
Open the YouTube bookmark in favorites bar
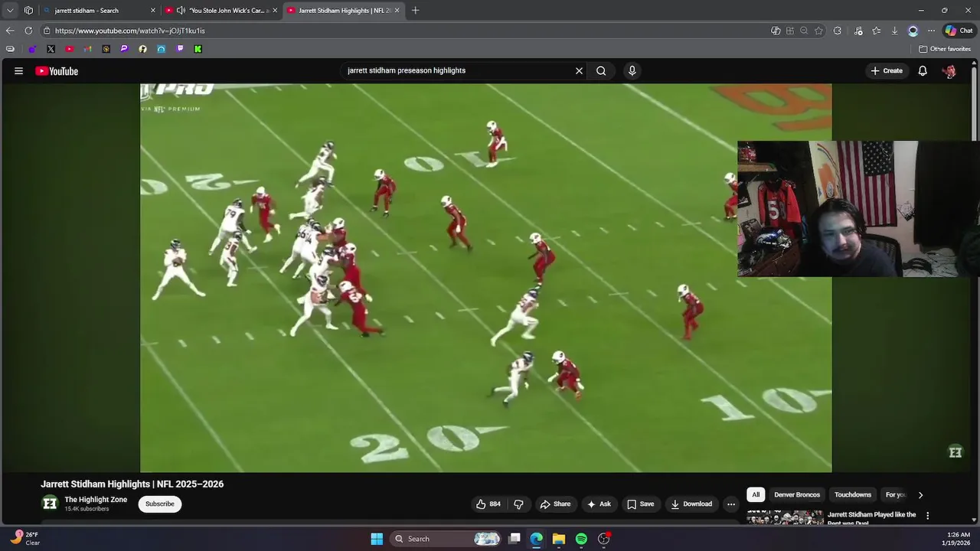pyautogui.click(x=69, y=49)
